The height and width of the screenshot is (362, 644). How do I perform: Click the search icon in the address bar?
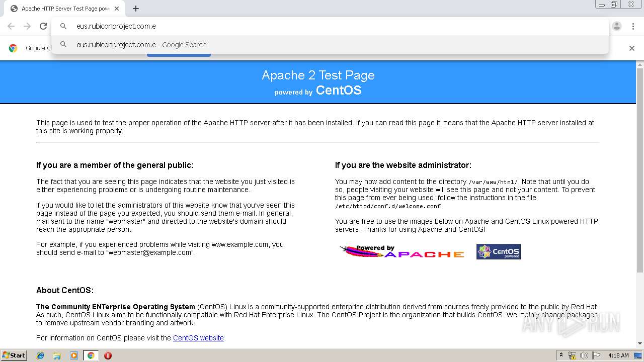click(63, 26)
